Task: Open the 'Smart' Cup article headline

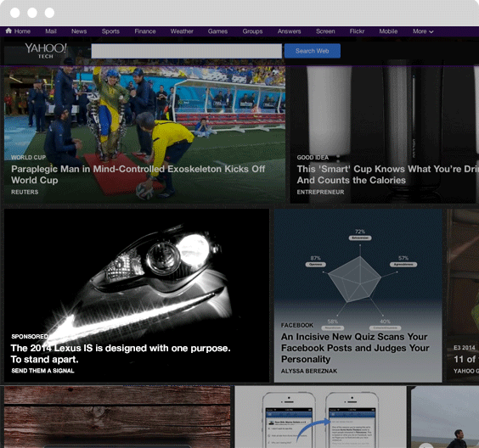Action: pyautogui.click(x=387, y=175)
